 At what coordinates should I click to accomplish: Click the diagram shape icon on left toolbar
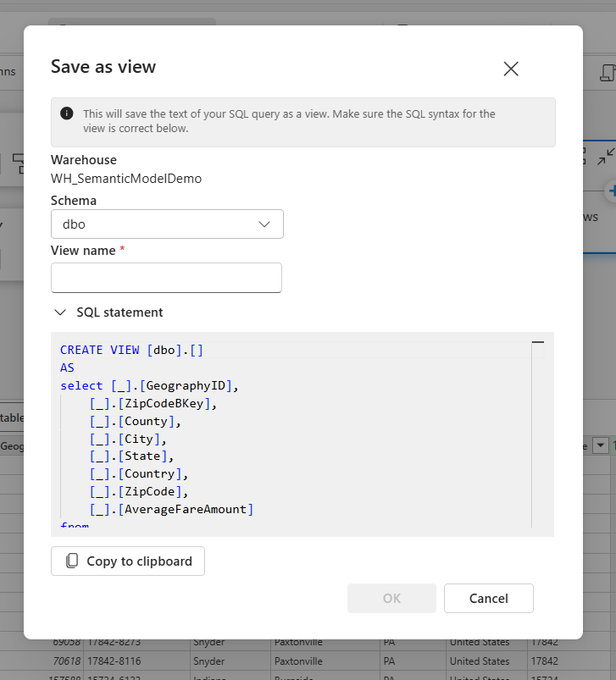(17, 162)
